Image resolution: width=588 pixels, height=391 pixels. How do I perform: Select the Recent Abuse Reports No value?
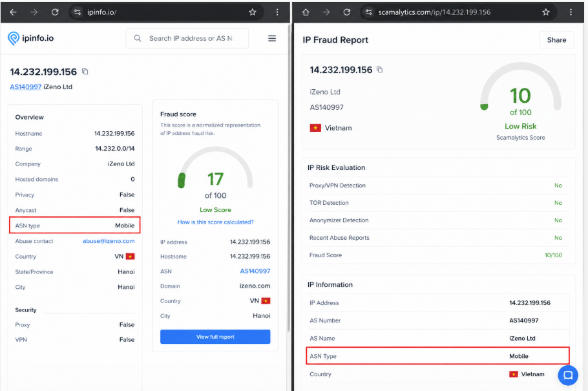click(558, 238)
